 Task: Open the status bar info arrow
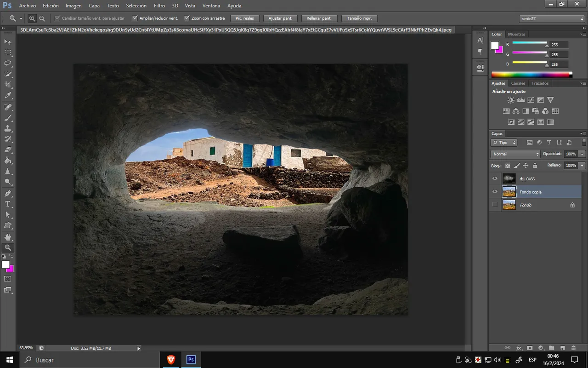click(139, 348)
